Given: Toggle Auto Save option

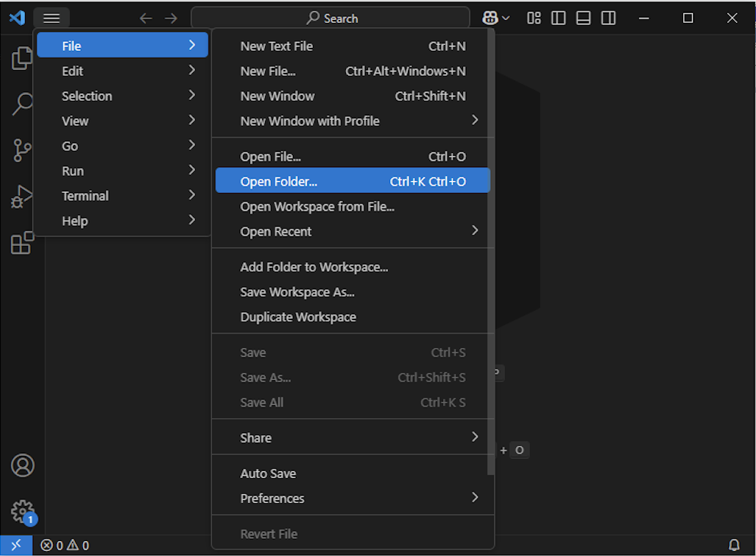Looking at the screenshot, I should [268, 473].
